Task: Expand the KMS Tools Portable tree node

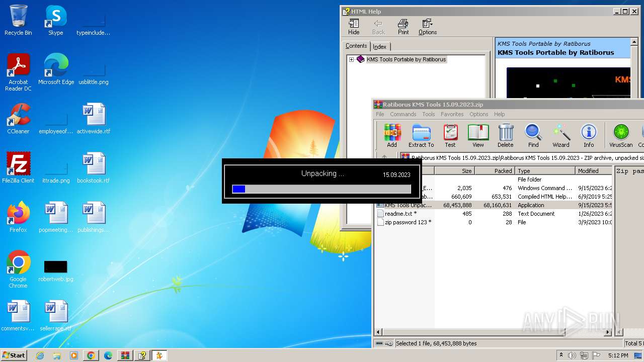Action: pyautogui.click(x=351, y=59)
